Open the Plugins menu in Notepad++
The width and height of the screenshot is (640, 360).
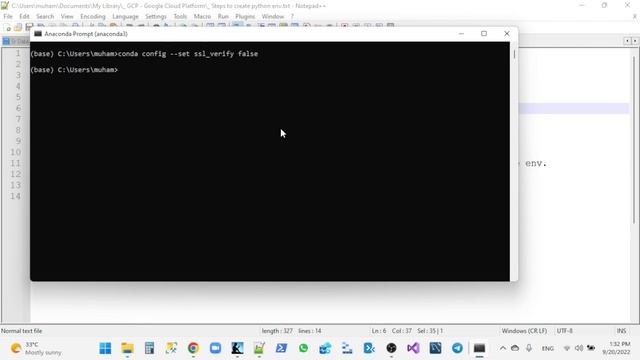[245, 16]
